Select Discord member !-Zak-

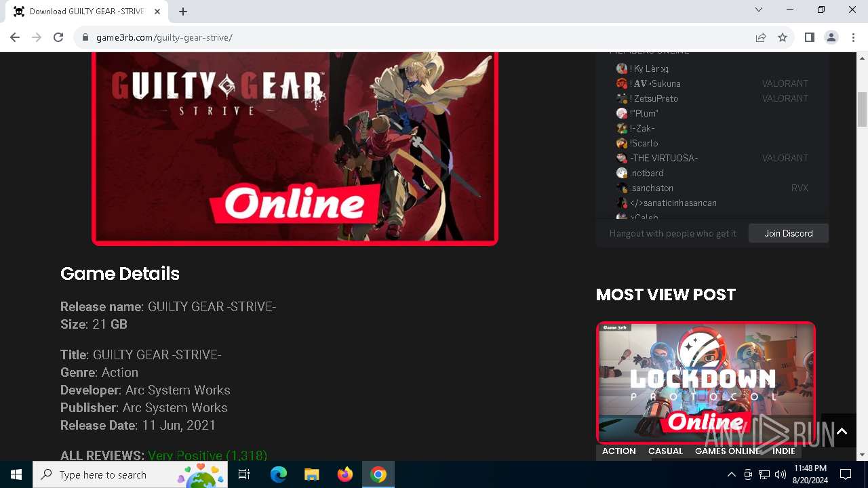[x=635, y=128]
